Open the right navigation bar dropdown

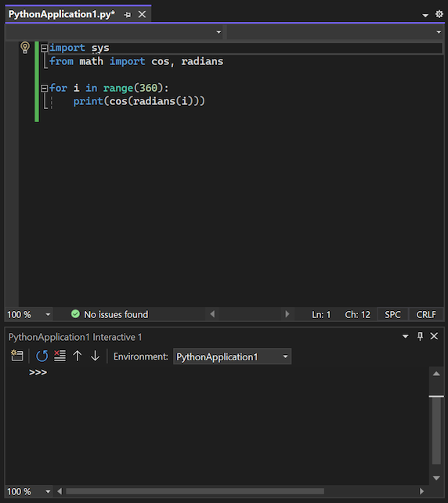click(x=439, y=32)
